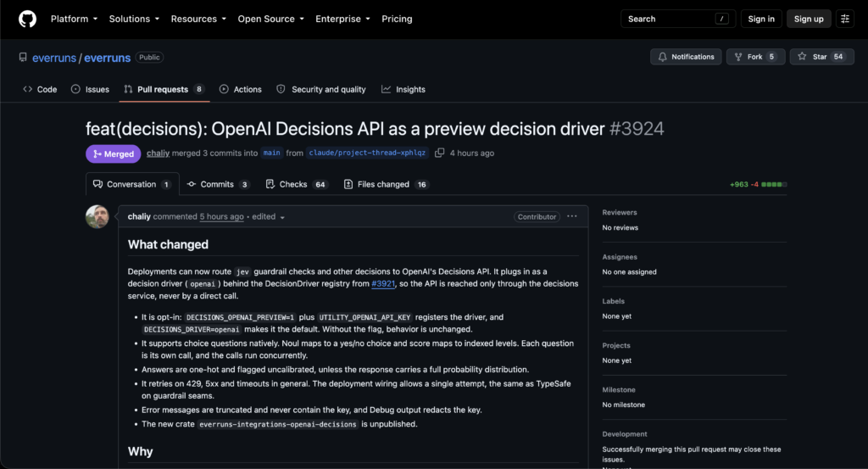Click the Sign in button
This screenshot has width=868, height=469.
pos(761,19)
